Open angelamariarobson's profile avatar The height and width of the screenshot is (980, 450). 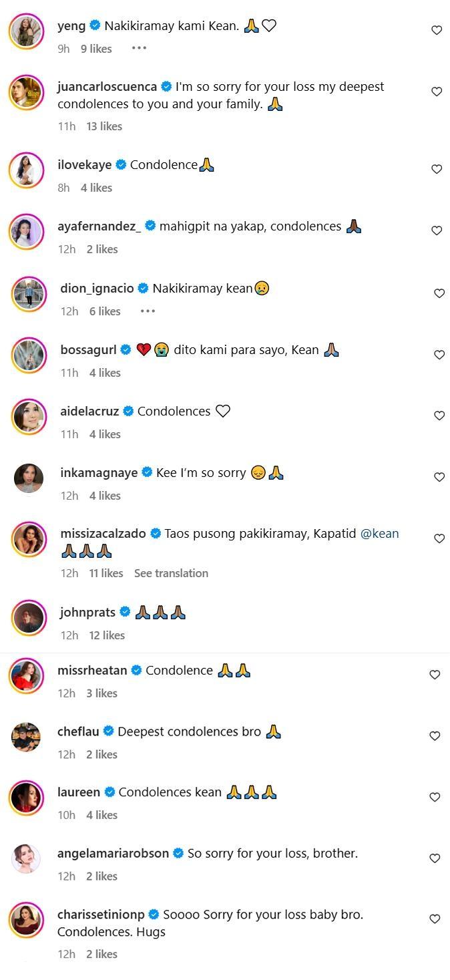26,858
